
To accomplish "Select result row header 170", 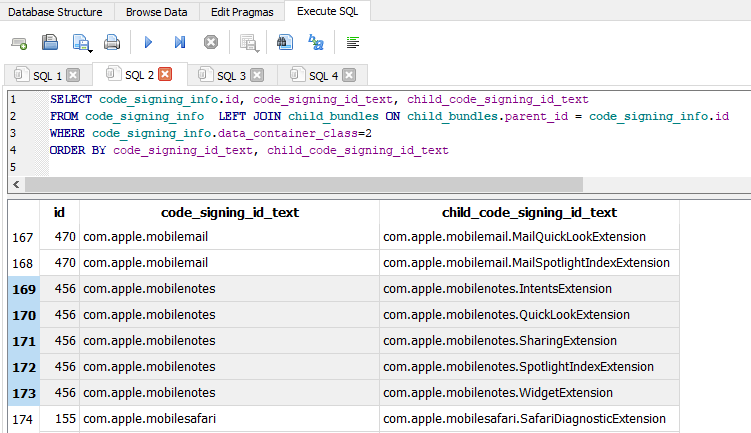I will point(23,315).
